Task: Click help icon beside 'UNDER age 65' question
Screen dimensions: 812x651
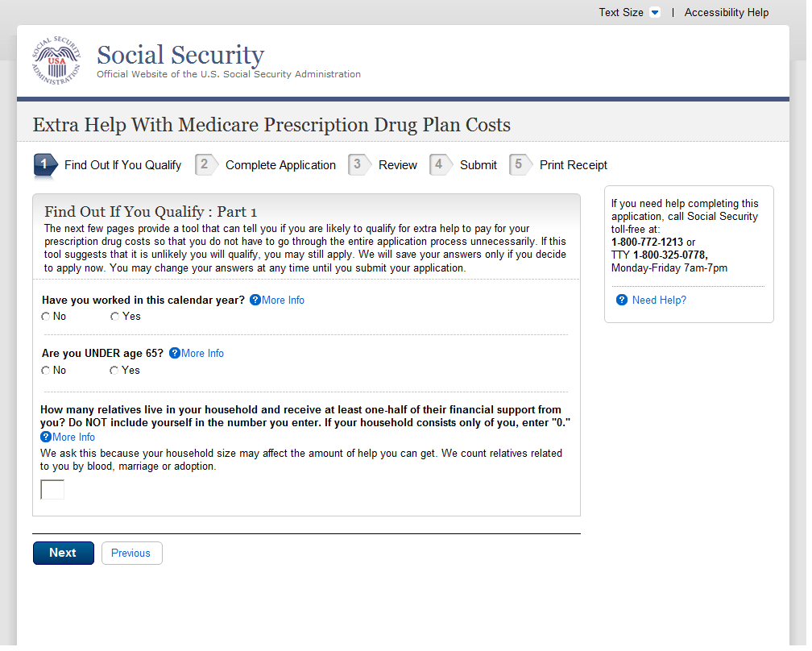Action: (175, 353)
